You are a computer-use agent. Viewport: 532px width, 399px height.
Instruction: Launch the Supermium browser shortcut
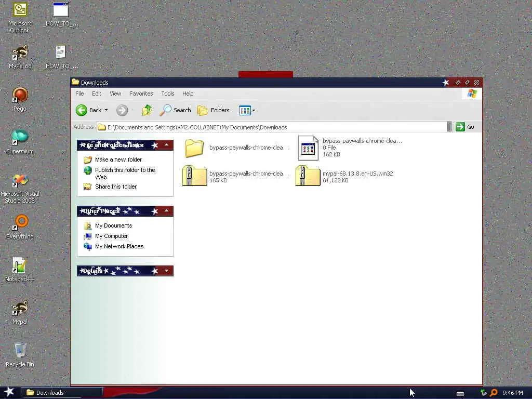20,142
